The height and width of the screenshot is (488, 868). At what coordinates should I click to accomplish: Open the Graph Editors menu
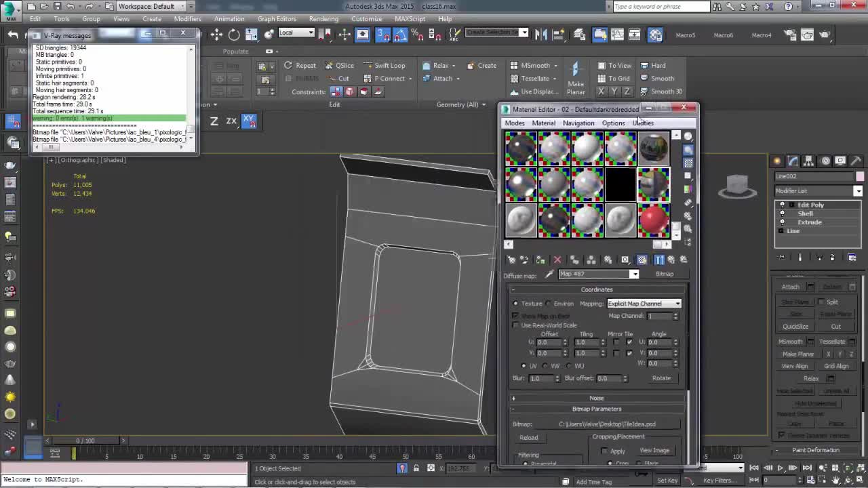tap(277, 19)
